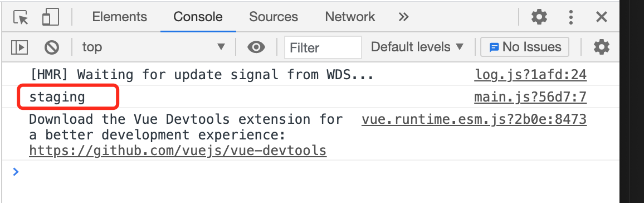Screen dimensions: 644x203
Task: Close the DevTools panel
Action: (601, 17)
